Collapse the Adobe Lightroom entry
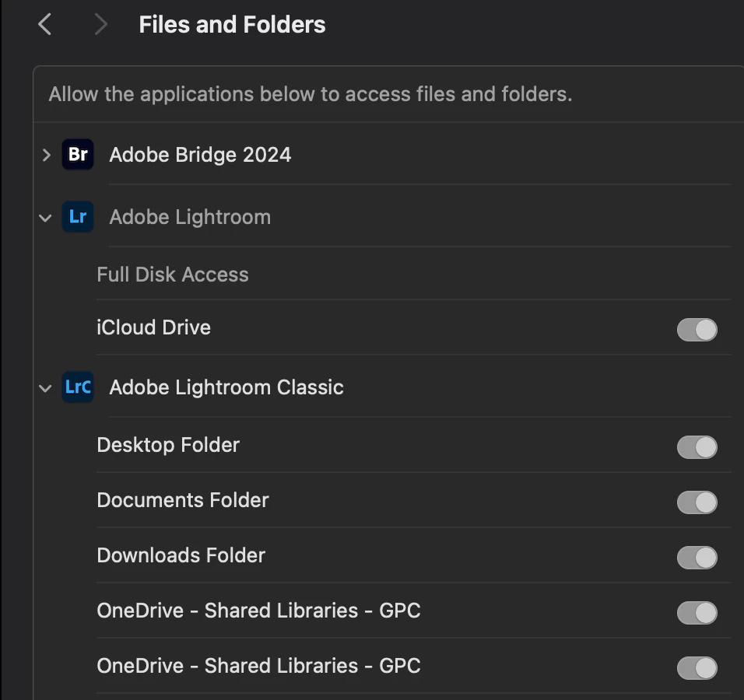 [46, 218]
